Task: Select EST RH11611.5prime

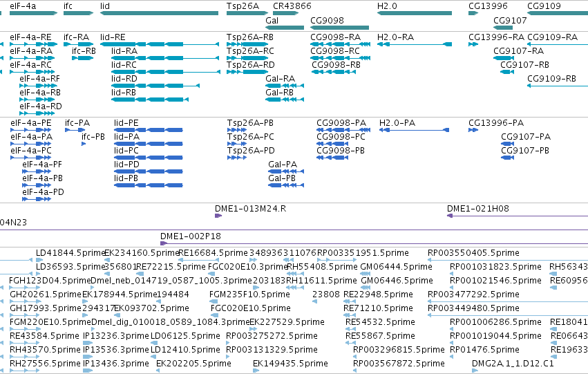Action: 295,288
